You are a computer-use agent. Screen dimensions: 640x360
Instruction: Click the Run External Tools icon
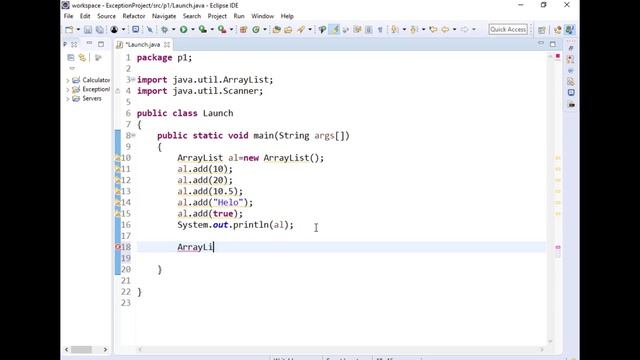[x=222, y=29]
